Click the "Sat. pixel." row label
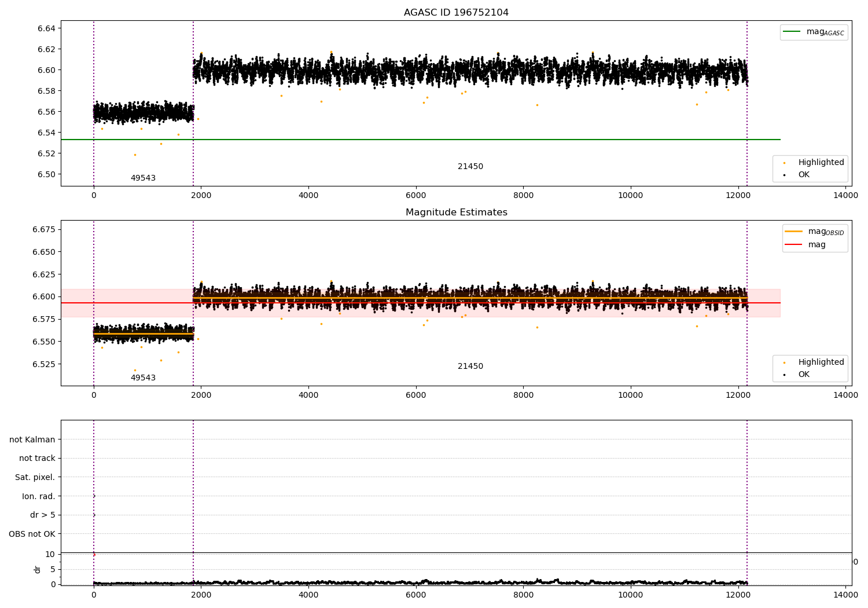 tap(35, 477)
